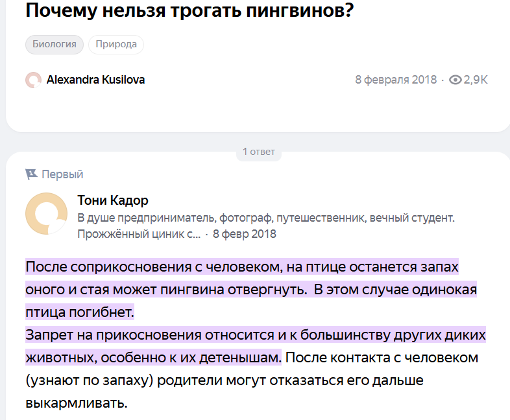
Task: Click the eye views icon
Action: click(x=455, y=80)
